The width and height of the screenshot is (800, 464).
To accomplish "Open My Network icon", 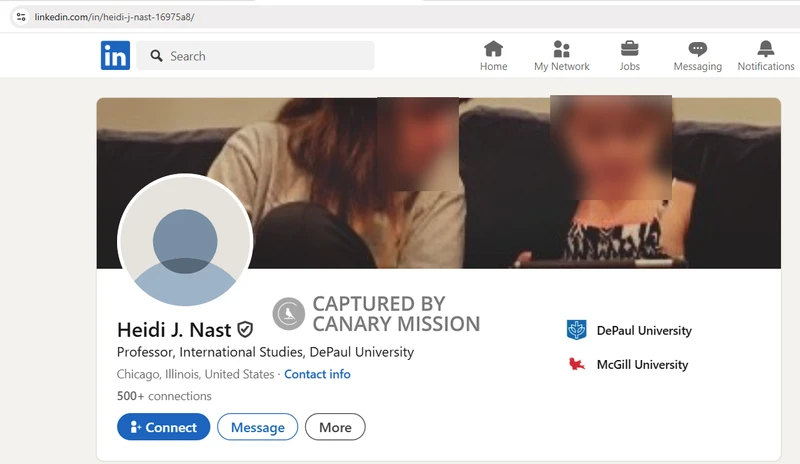I will [x=561, y=49].
